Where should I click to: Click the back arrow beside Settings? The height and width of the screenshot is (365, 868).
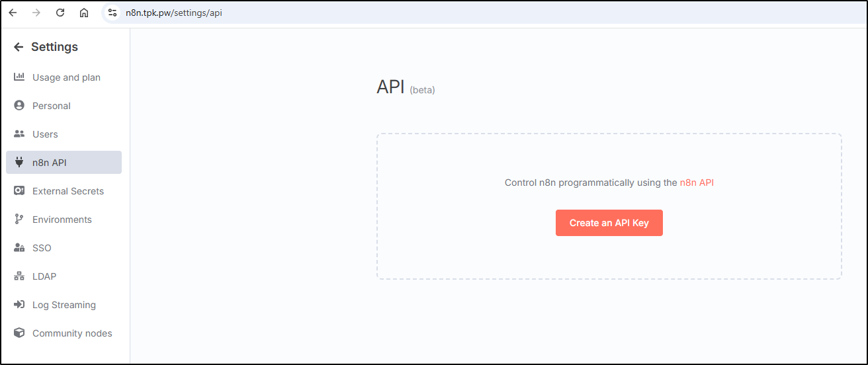click(x=19, y=47)
